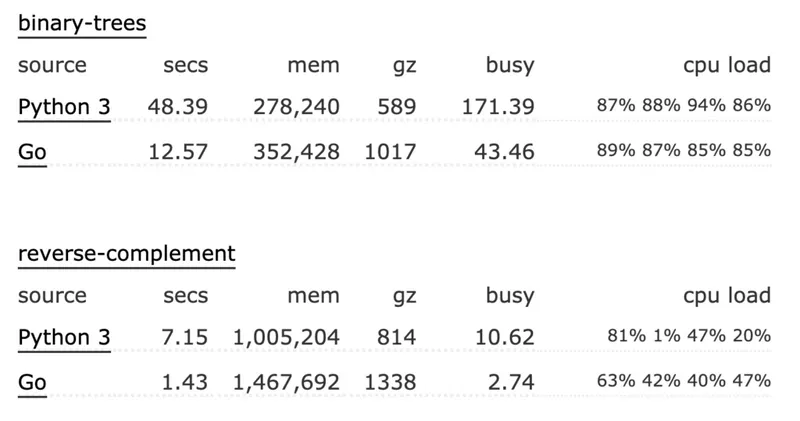Click the 48.39 secs value for Python 3

click(x=178, y=106)
